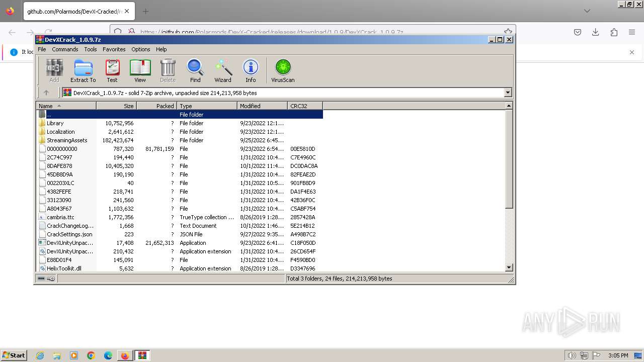Click file list scroll down arrow
The height and width of the screenshot is (362, 644).
(509, 268)
